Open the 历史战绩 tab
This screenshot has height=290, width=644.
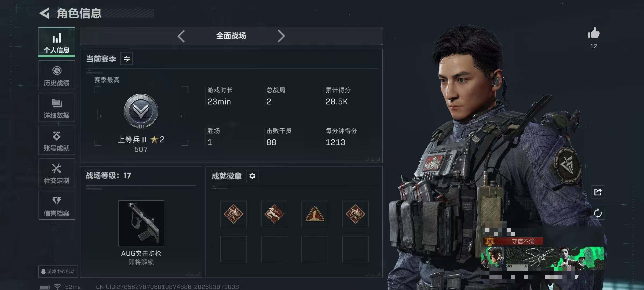coord(57,75)
